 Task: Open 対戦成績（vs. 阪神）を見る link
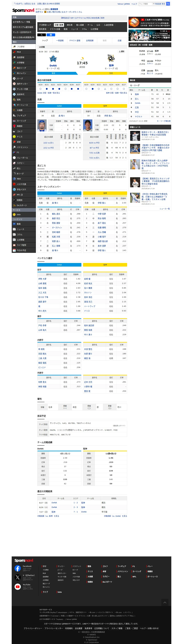[48, 516]
